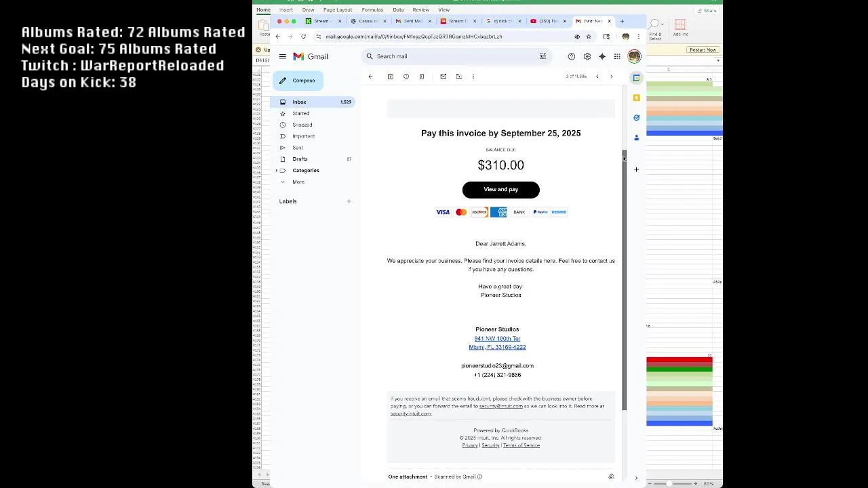Go to older email arrow

pyautogui.click(x=611, y=77)
